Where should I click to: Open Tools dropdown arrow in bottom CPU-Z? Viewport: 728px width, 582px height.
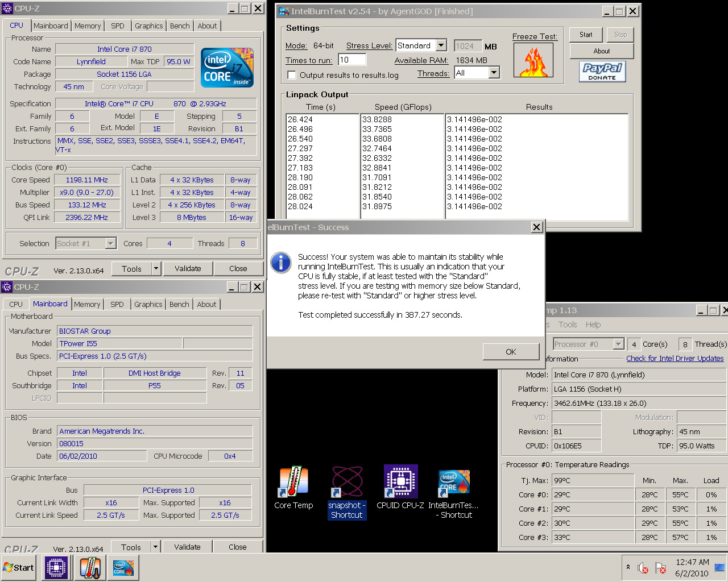click(x=155, y=547)
